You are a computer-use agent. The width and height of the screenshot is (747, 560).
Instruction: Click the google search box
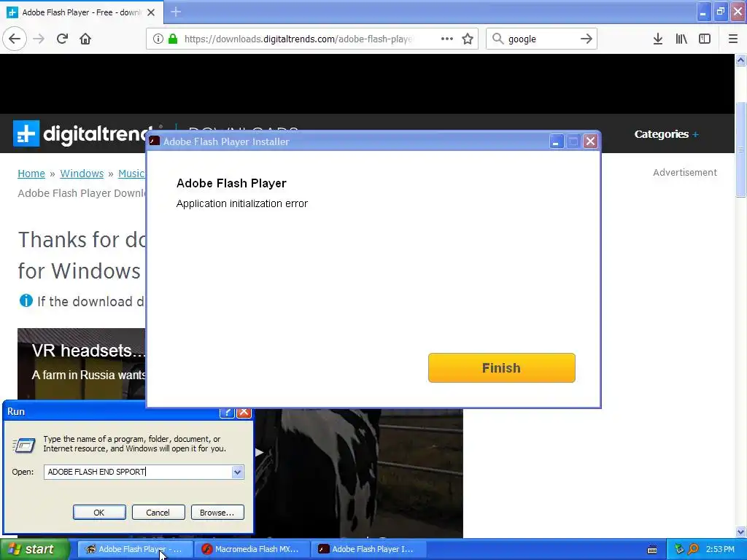541,39
